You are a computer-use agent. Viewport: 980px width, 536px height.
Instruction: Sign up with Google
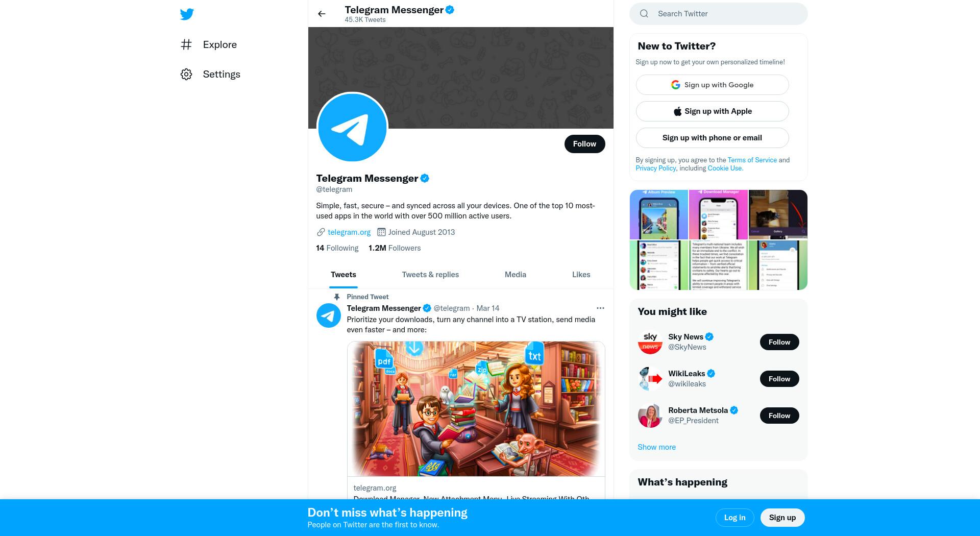coord(712,85)
